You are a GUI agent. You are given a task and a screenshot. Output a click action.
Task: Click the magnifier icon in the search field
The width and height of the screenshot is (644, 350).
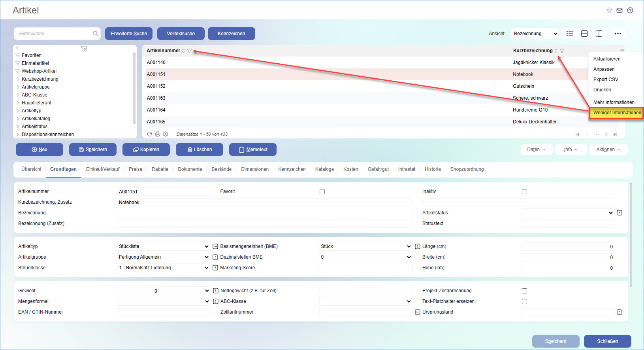tap(95, 34)
